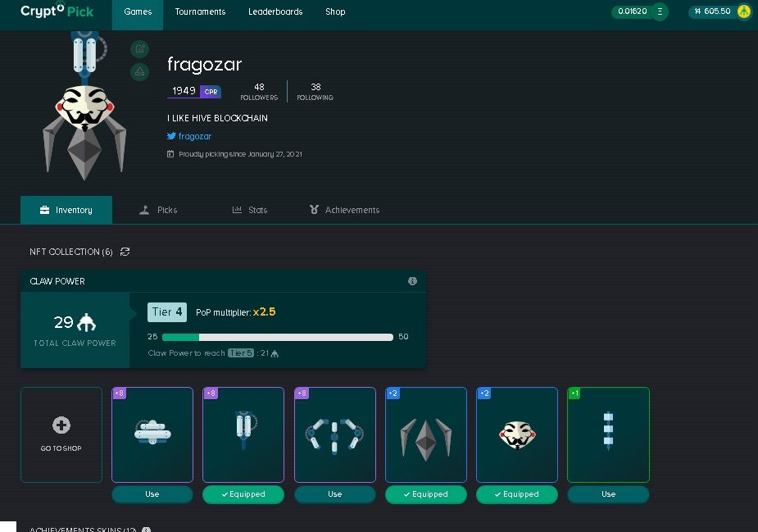Select the +1 green-bordered chain NFT card

pyautogui.click(x=608, y=434)
